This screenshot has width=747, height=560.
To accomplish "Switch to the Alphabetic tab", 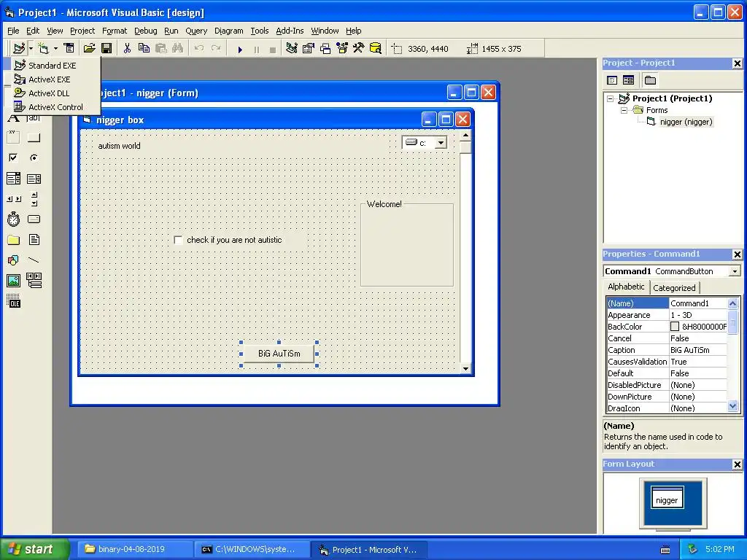I will 626,287.
